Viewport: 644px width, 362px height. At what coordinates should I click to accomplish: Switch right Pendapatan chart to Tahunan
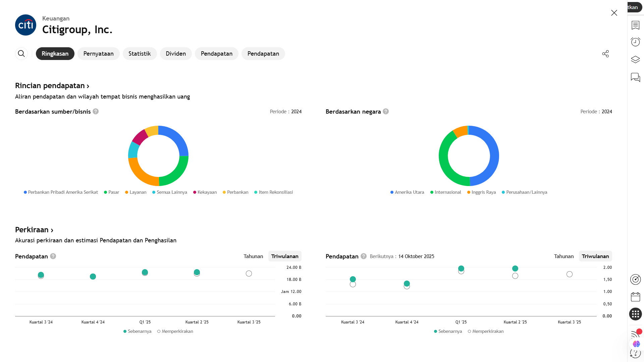coord(563,256)
